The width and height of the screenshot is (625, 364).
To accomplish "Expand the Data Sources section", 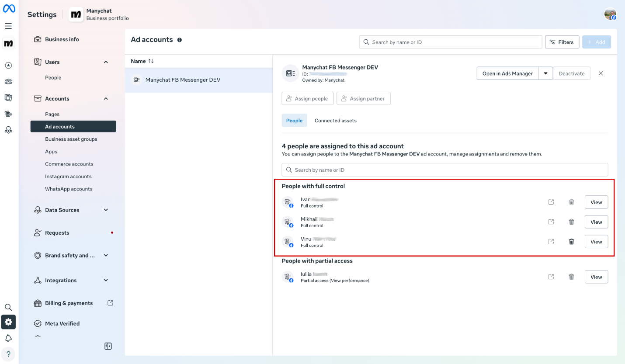I will [x=106, y=210].
